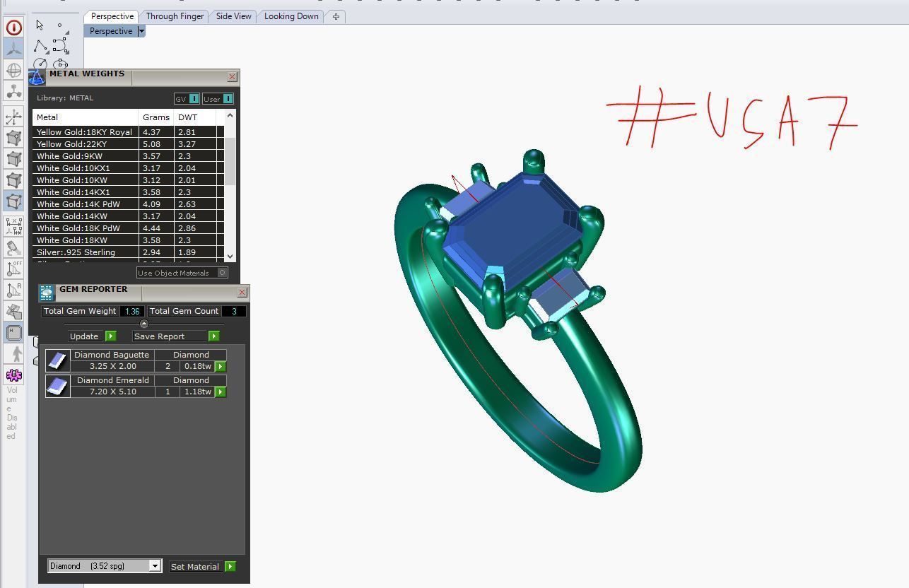The image size is (909, 588).
Task: Click the Diamond Emerald gem thumbnail
Action: (x=57, y=386)
